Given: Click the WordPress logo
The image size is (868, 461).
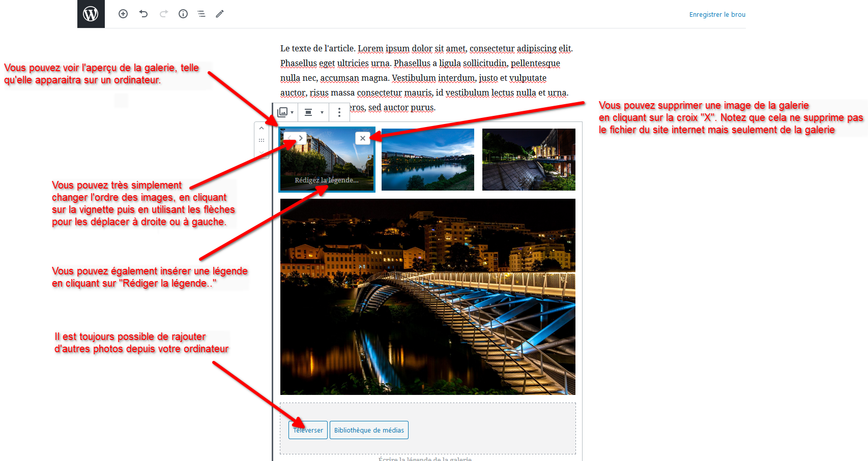Looking at the screenshot, I should point(91,14).
